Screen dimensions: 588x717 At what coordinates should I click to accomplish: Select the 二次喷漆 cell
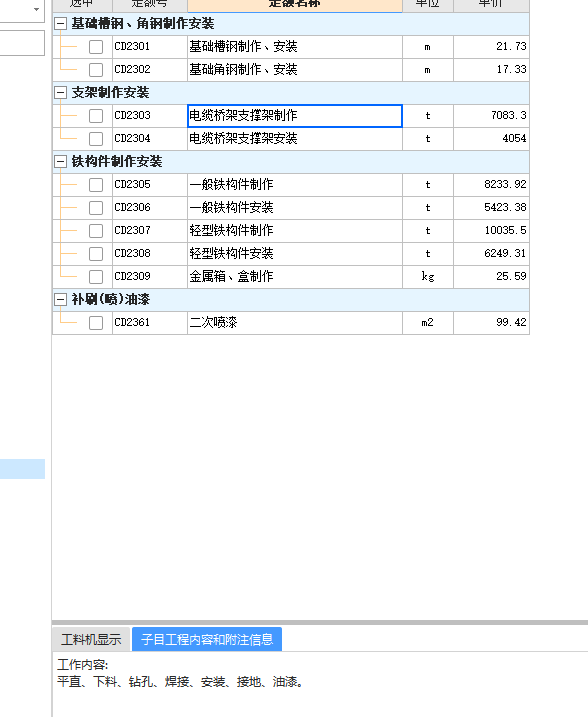(295, 322)
